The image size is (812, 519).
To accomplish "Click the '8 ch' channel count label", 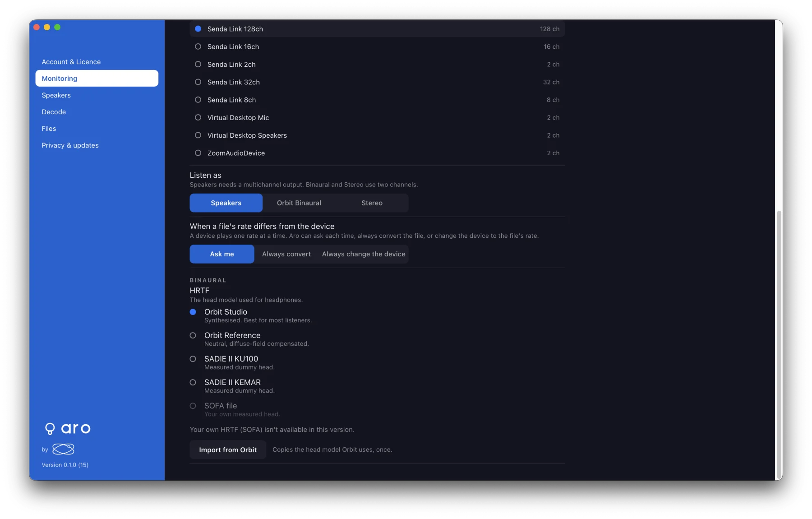I will [553, 100].
